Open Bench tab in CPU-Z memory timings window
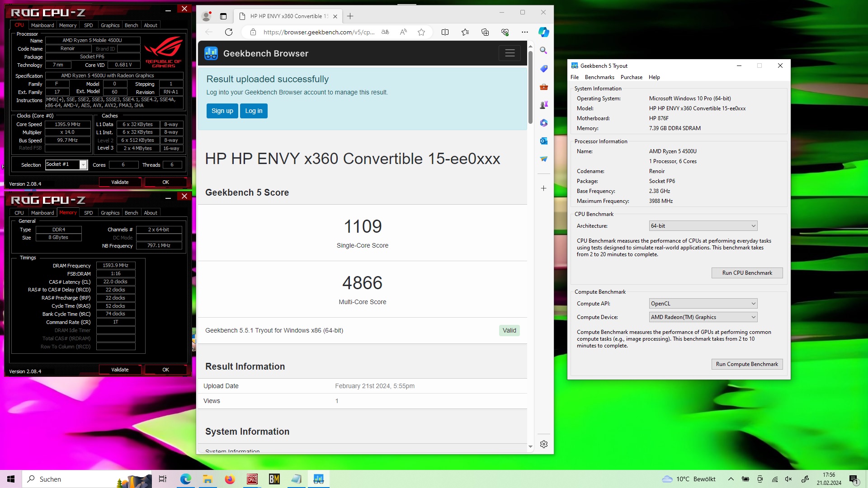Screen dimensions: 868x488 [131, 213]
